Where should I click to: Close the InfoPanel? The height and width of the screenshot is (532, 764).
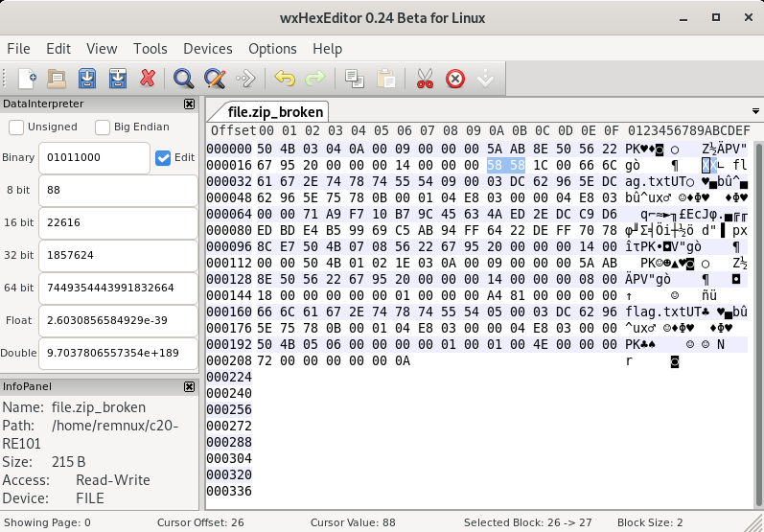(x=189, y=386)
